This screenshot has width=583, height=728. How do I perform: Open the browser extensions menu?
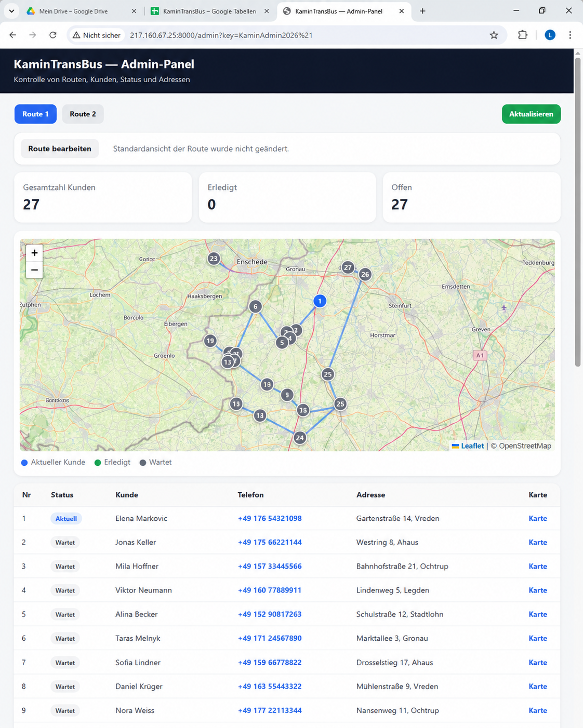coord(523,35)
